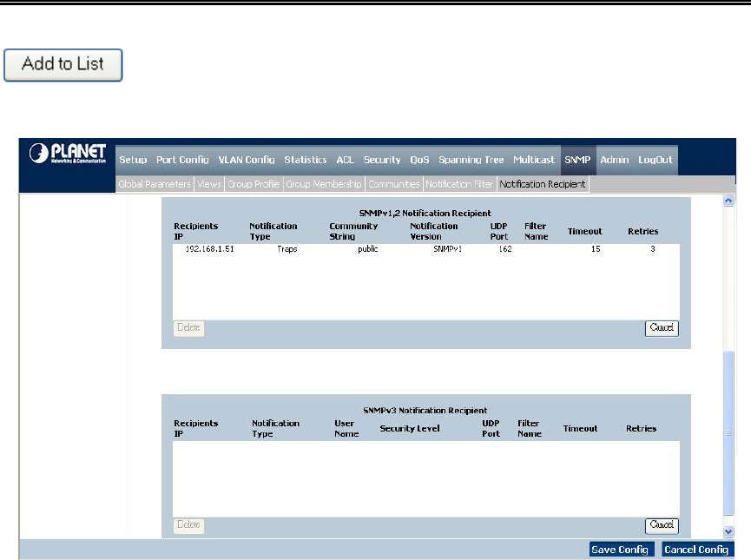
Task: Switch to the Group Profile tab
Action: (x=254, y=184)
